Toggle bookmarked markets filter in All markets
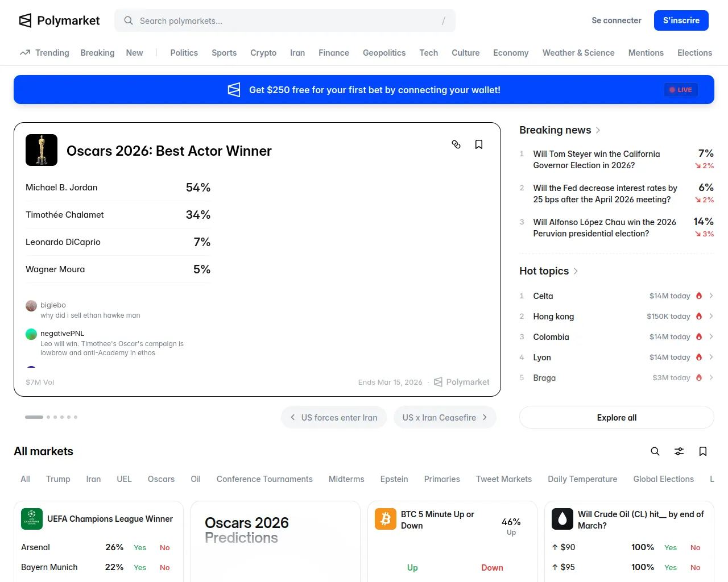 point(703,451)
